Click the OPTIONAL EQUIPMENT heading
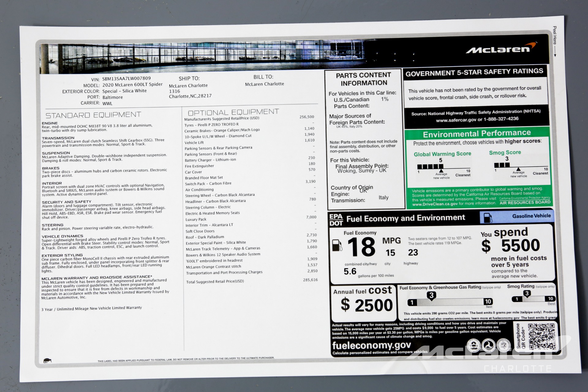The height and width of the screenshot is (392, 588). (x=233, y=112)
